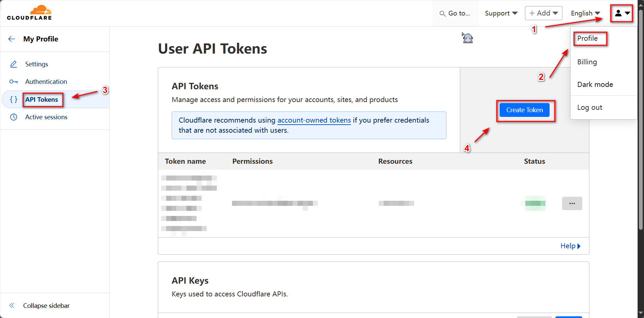Click the API Tokens curly braces icon
Image resolution: width=644 pixels, height=318 pixels.
pyautogui.click(x=13, y=99)
